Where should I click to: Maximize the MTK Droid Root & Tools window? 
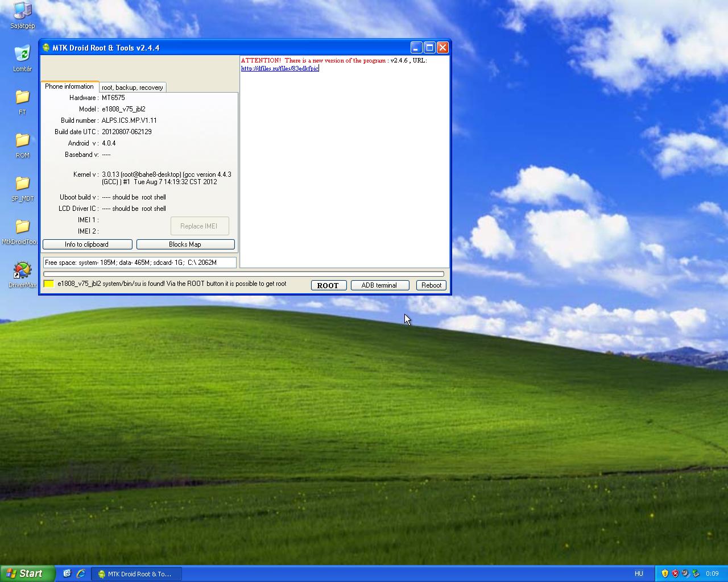click(429, 48)
